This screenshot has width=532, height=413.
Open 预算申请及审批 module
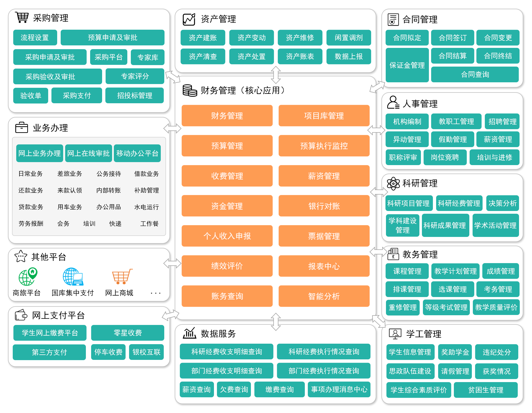[x=113, y=38]
